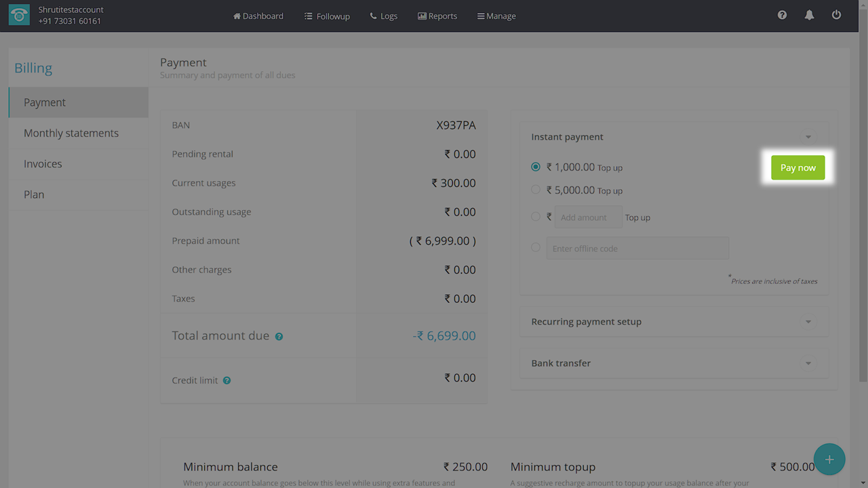Click the page vertical scrollbar
868x488 pixels.
click(863, 203)
